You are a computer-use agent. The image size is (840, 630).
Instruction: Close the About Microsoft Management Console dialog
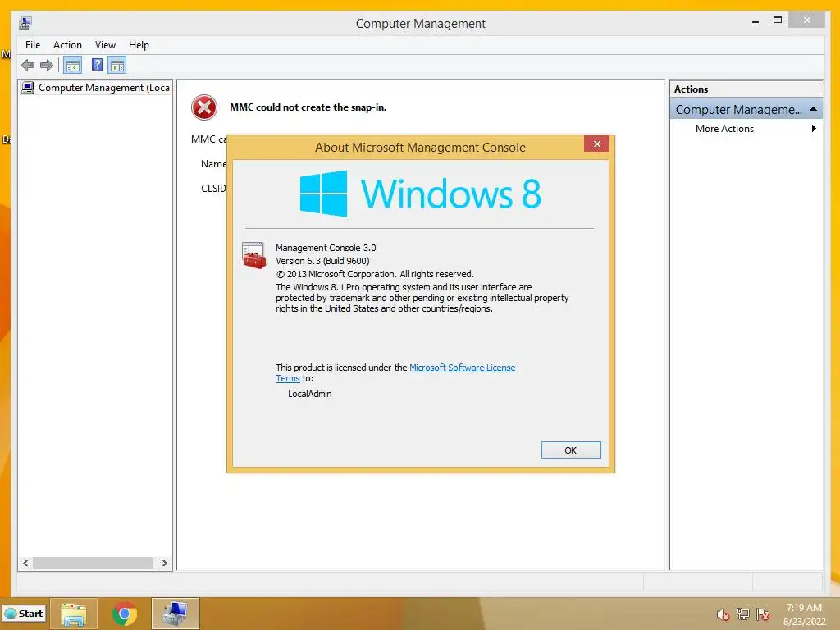click(x=597, y=144)
